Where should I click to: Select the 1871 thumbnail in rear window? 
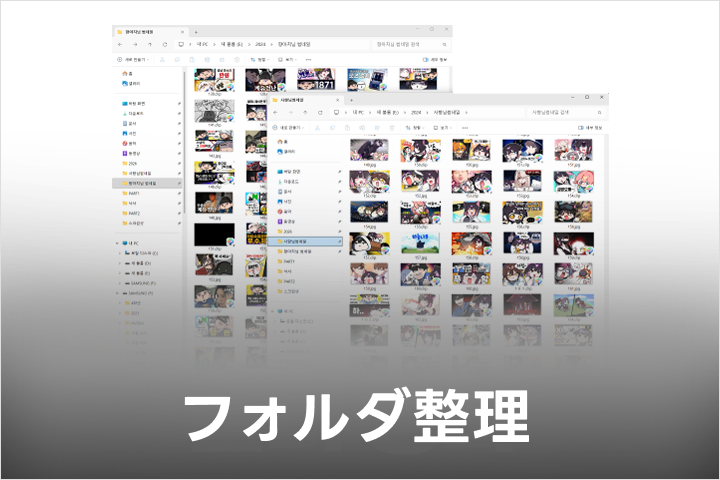click(x=316, y=79)
